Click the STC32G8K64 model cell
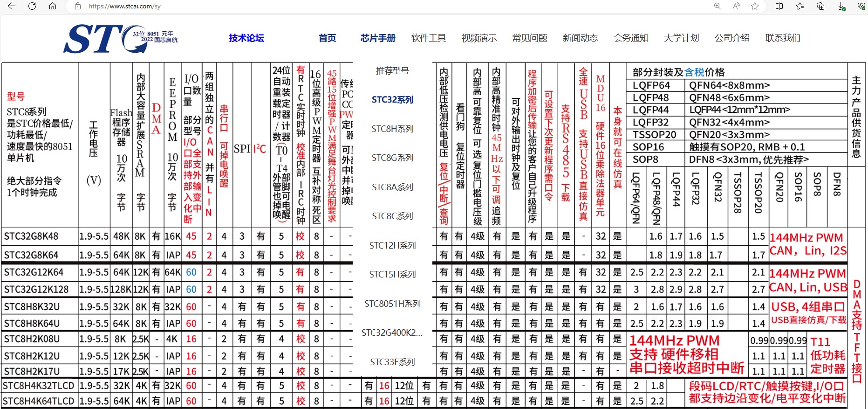 (31, 255)
